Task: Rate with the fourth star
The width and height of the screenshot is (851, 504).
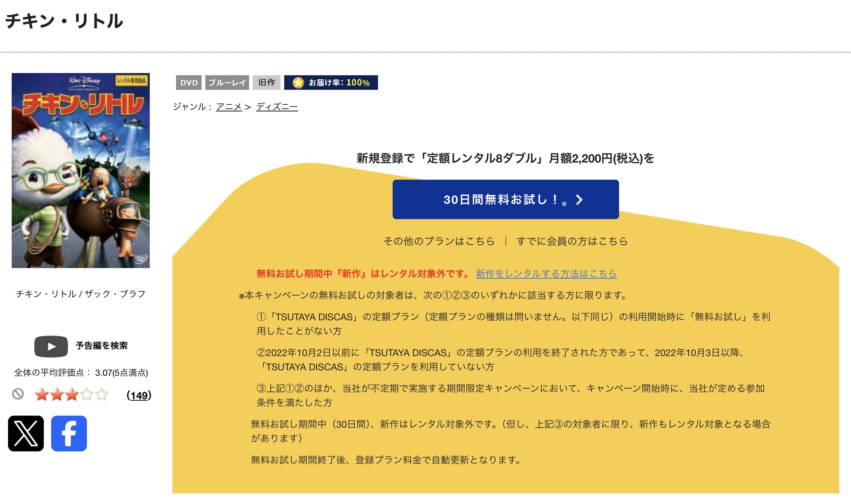Action: coord(87,395)
